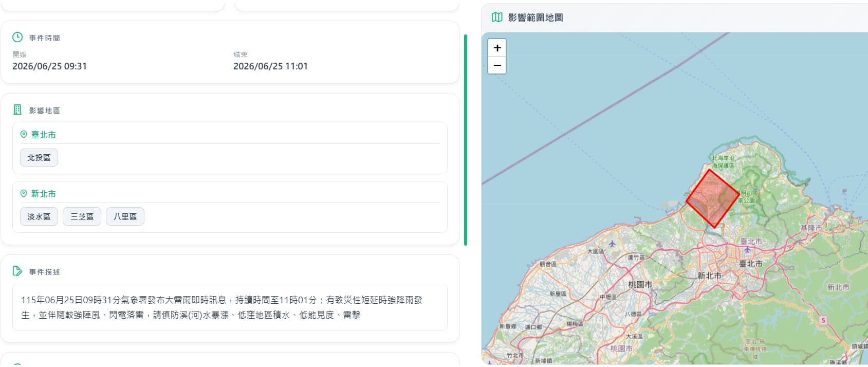The image size is (868, 367).
Task: Click the 基隆市 label on the map
Action: click(x=811, y=228)
